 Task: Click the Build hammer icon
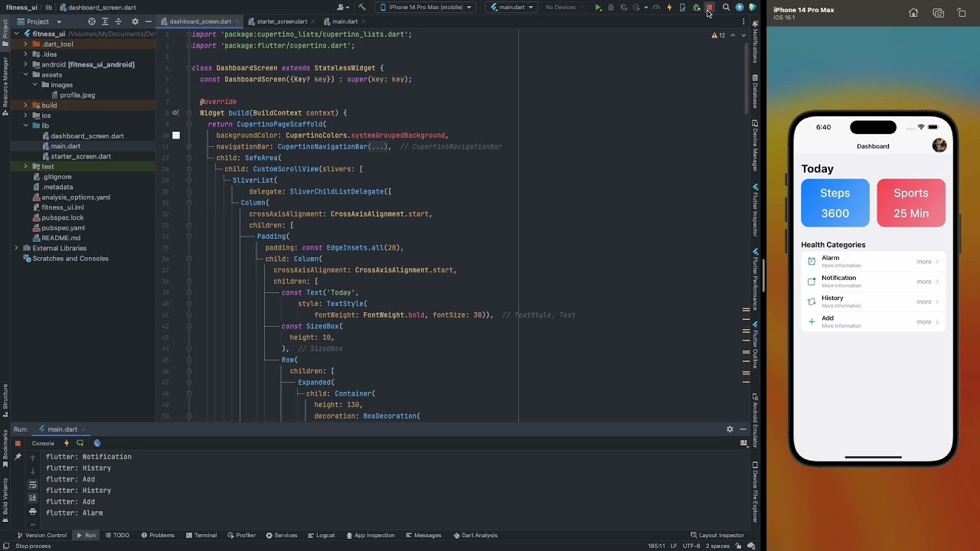click(362, 8)
